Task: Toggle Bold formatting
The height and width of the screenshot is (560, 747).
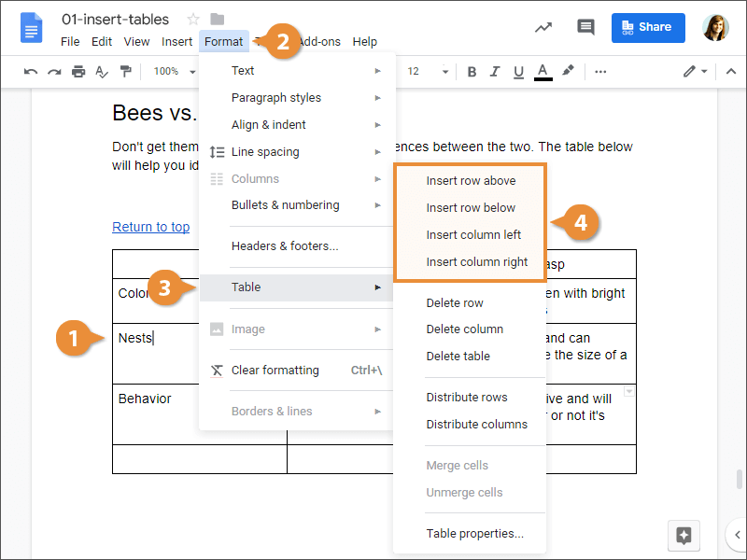Action: point(472,72)
